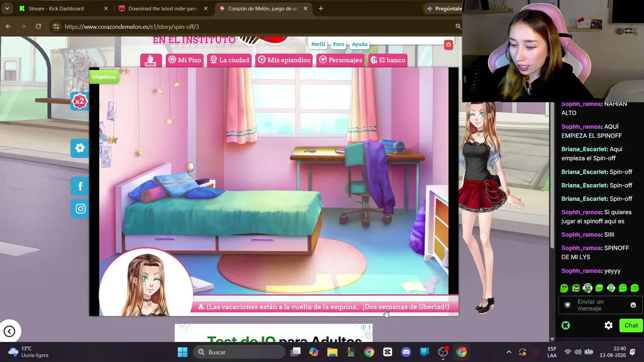Click the taskbar Buscar search box

[x=238, y=352]
